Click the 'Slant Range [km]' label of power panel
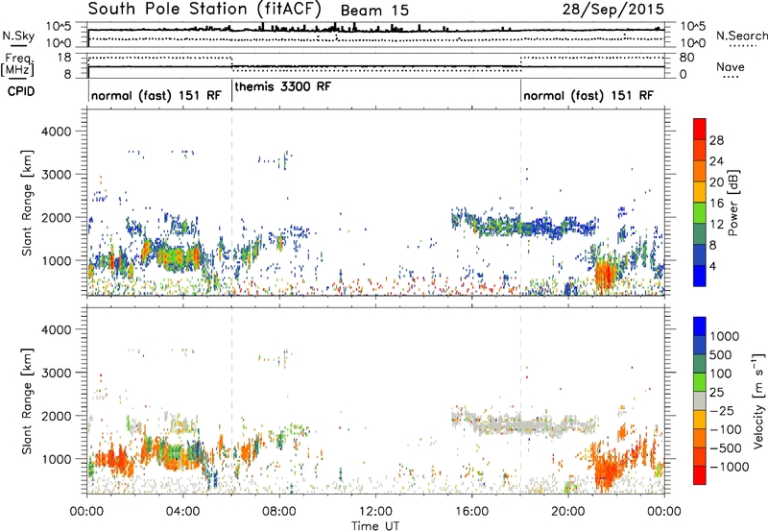The width and height of the screenshot is (768, 532). coord(27,204)
